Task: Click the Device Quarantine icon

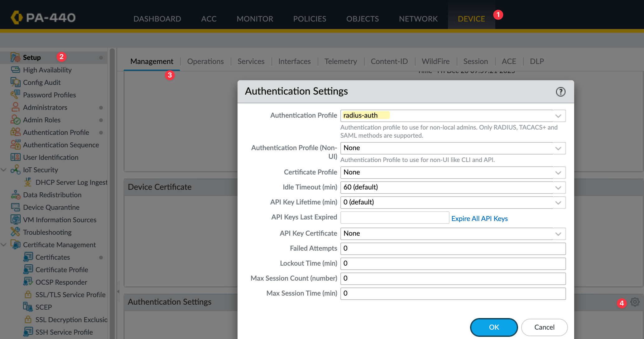Action: click(15, 207)
